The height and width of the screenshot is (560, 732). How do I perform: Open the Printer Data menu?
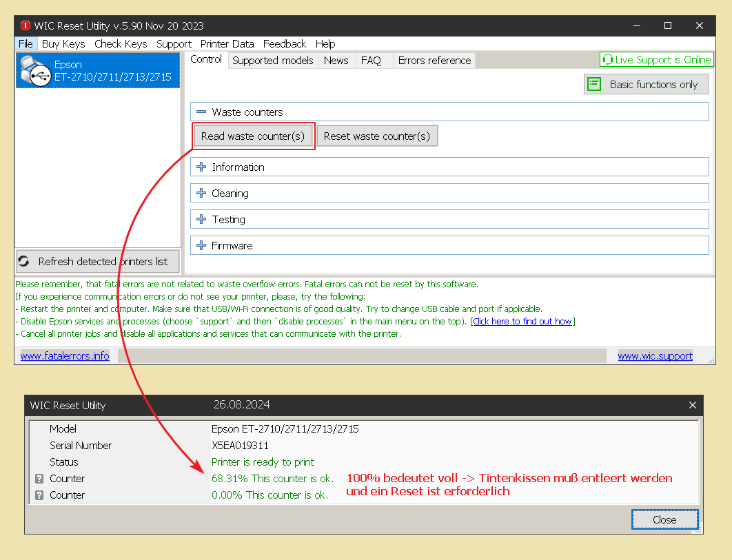click(227, 44)
